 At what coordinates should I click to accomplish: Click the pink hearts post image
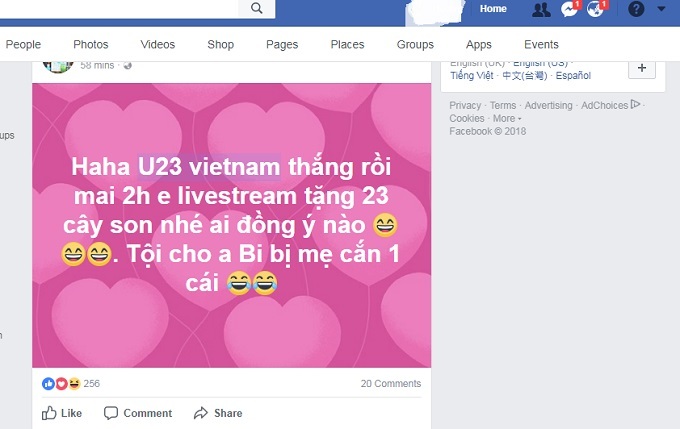pyautogui.click(x=232, y=226)
